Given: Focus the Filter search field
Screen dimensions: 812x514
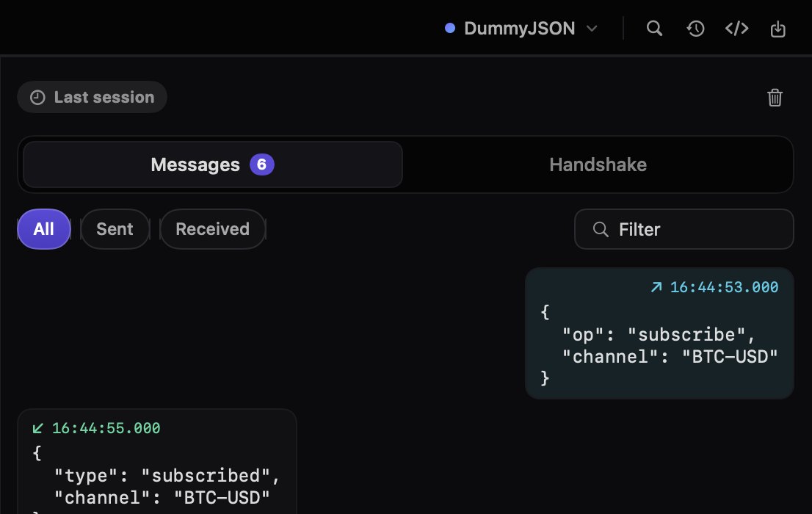Looking at the screenshot, I should point(684,229).
